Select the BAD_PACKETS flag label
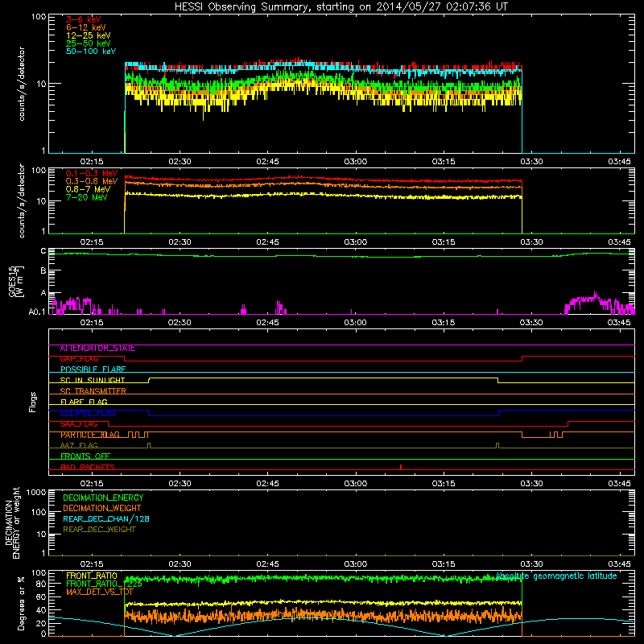The height and width of the screenshot is (644, 644). (x=88, y=467)
